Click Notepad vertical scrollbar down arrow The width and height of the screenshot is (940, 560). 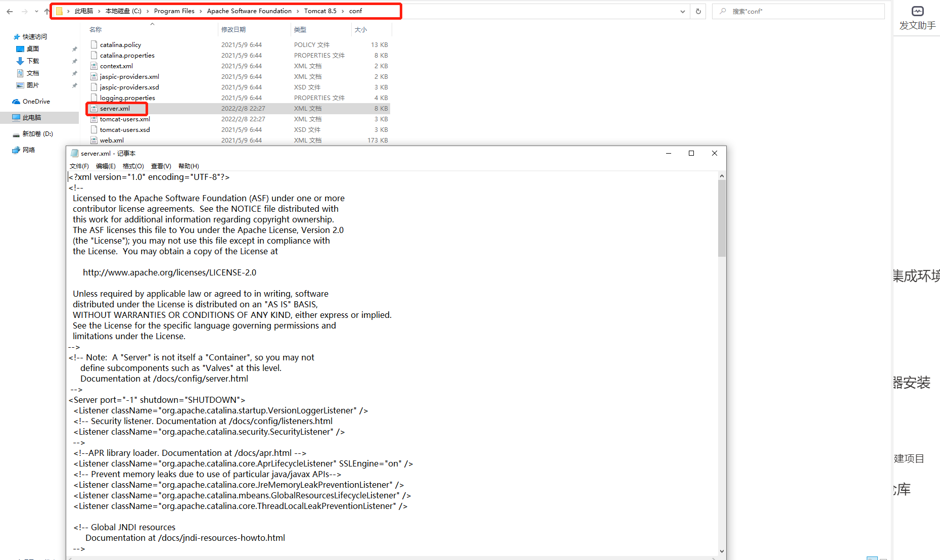tap(722, 551)
